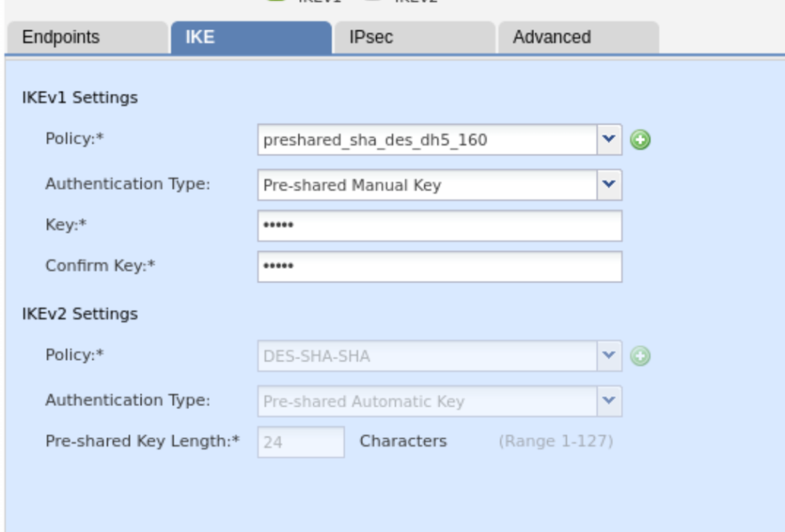Switch to the Endpoints tab
The height and width of the screenshot is (532, 785).
(84, 38)
